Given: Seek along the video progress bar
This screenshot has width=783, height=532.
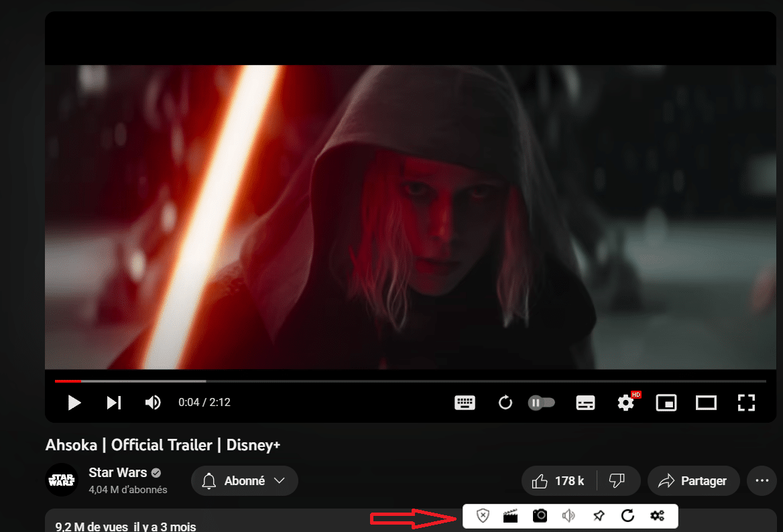Looking at the screenshot, I should [410, 381].
